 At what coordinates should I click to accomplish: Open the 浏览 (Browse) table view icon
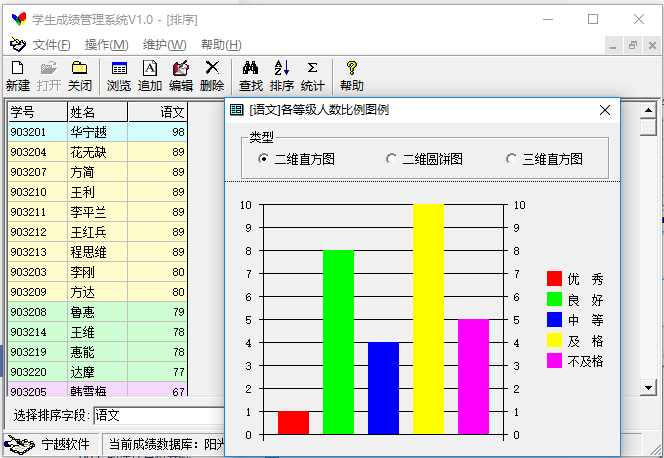click(119, 68)
